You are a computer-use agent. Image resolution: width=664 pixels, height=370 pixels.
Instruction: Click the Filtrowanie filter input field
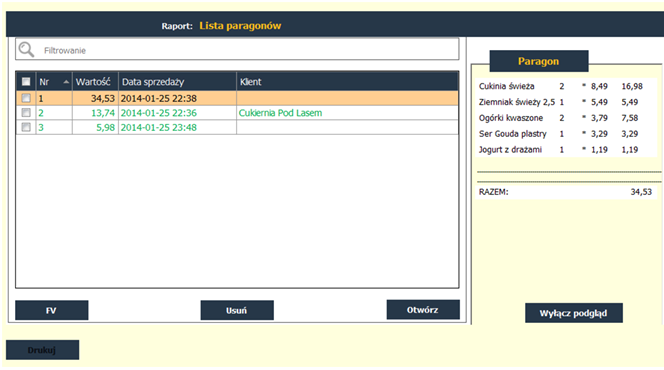tap(237, 50)
